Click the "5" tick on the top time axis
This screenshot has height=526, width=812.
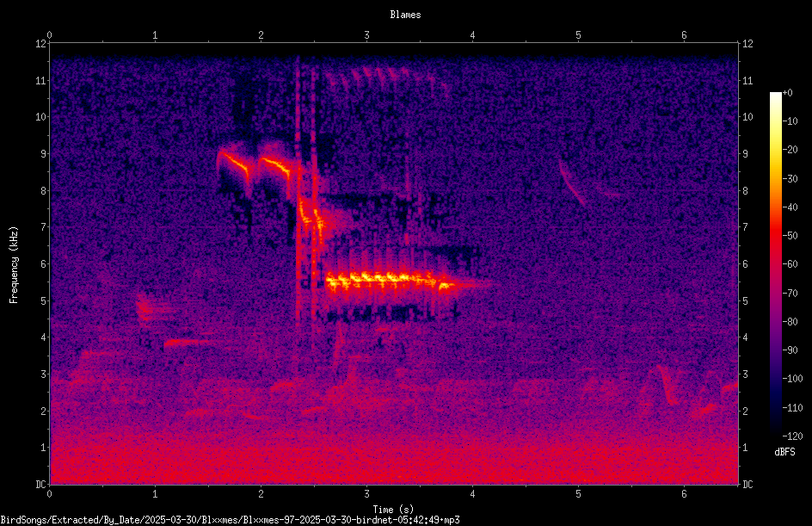pyautogui.click(x=578, y=35)
